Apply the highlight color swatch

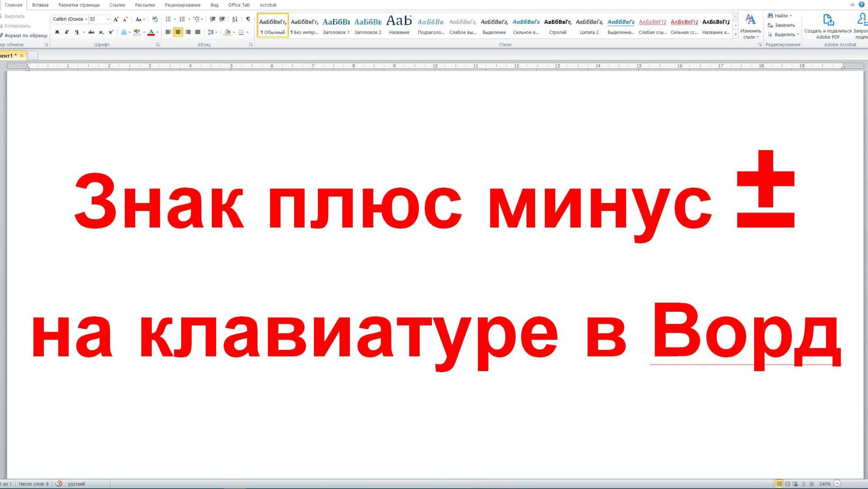coord(137,32)
